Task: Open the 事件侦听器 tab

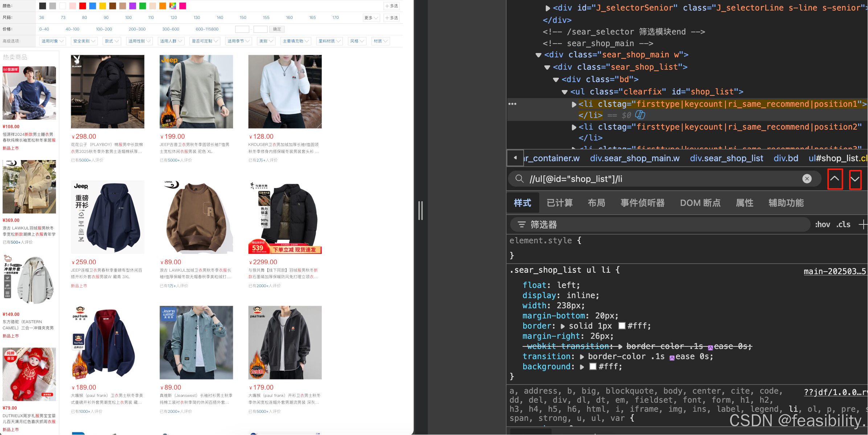Action: 642,203
